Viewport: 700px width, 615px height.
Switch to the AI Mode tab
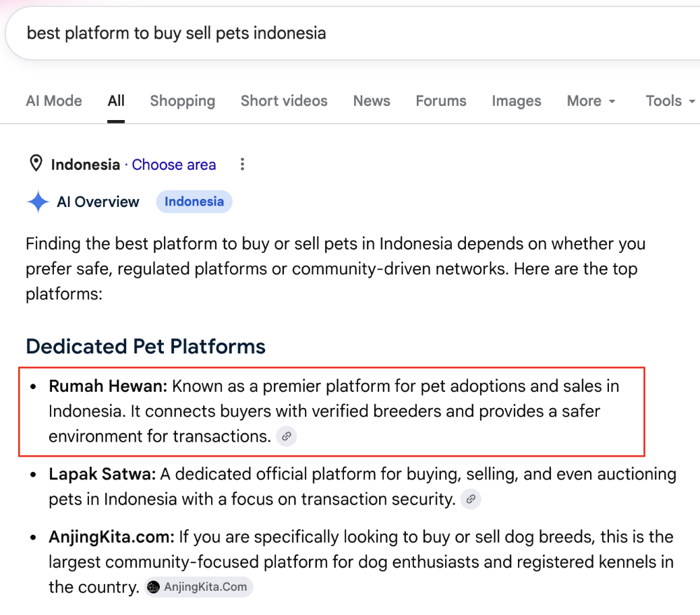click(x=54, y=101)
